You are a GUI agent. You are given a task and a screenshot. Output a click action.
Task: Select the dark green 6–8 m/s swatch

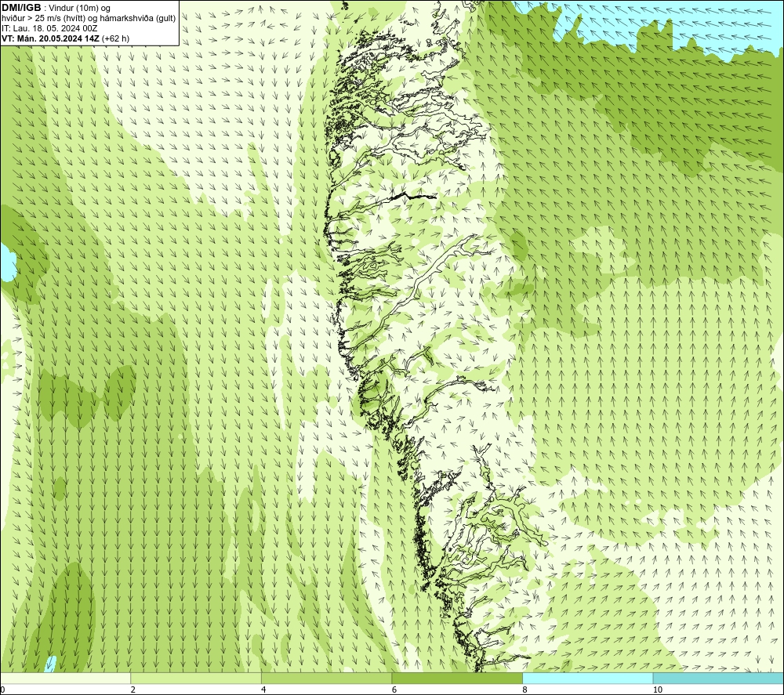click(x=457, y=678)
